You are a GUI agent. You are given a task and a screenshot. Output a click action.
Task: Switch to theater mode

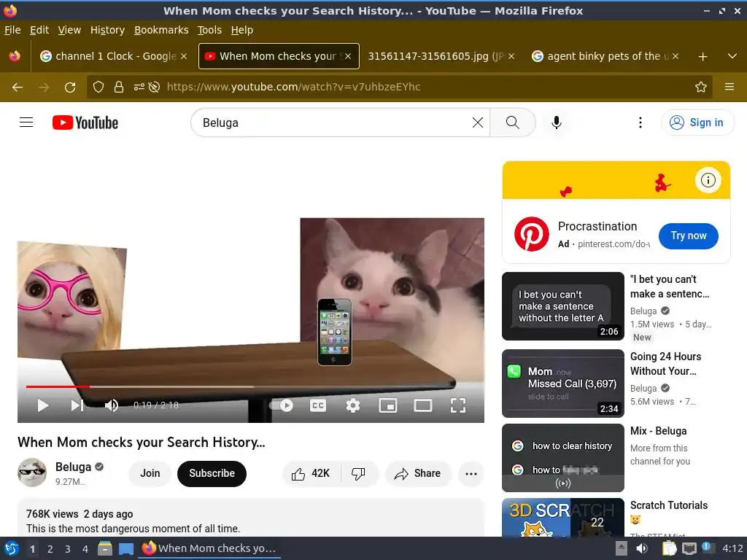423,405
